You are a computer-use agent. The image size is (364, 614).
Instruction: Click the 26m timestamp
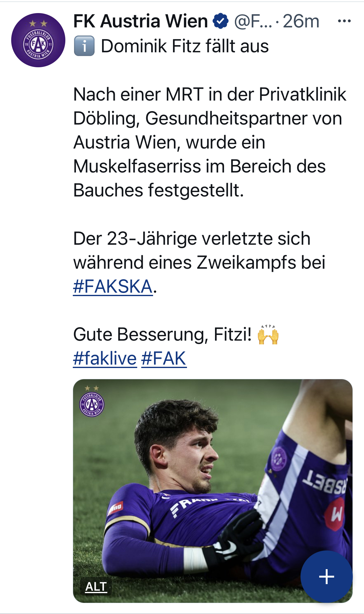[x=301, y=21]
